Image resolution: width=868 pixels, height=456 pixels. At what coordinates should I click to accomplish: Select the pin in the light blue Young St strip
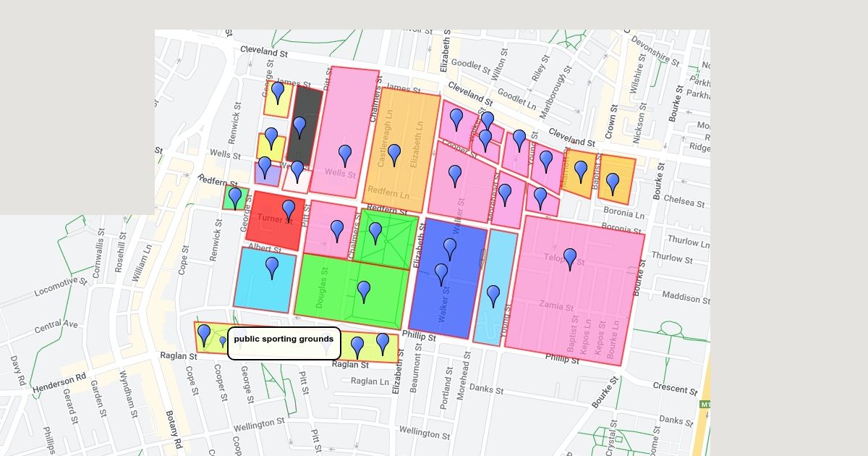[x=493, y=295]
